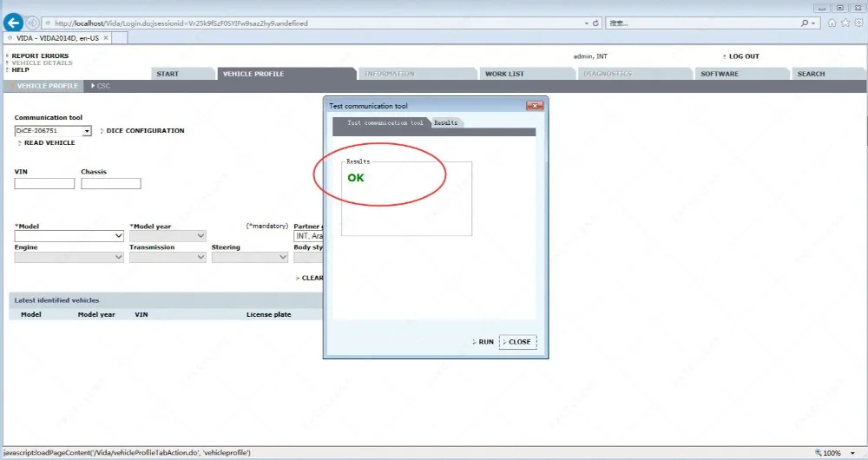Open REPORT ERRORS link
Viewport: 868px width, 460px height.
tap(40, 56)
